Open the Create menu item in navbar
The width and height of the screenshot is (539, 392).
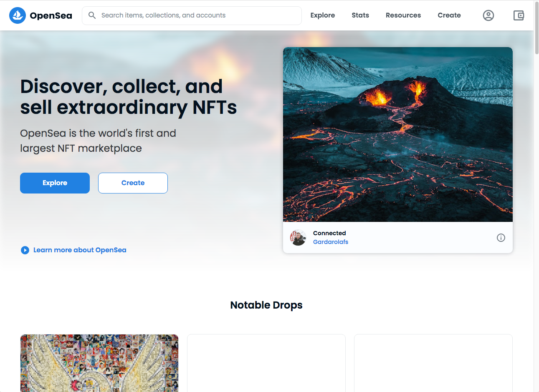pos(449,15)
